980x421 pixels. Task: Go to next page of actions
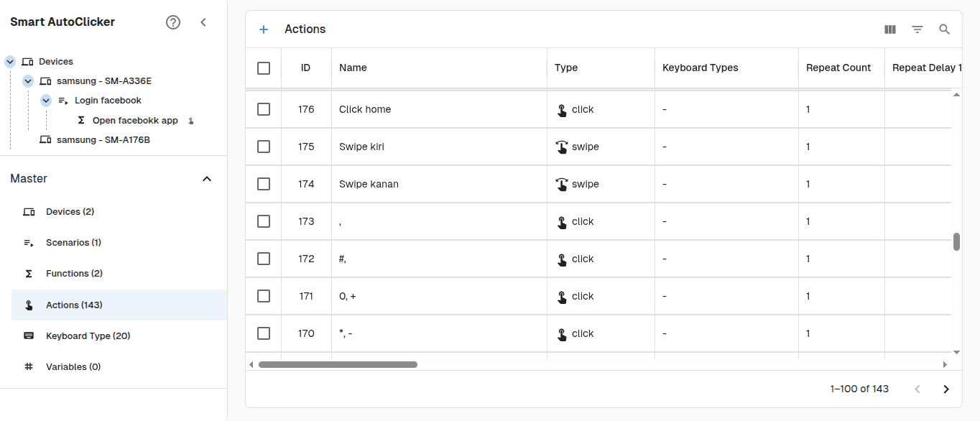(x=946, y=389)
